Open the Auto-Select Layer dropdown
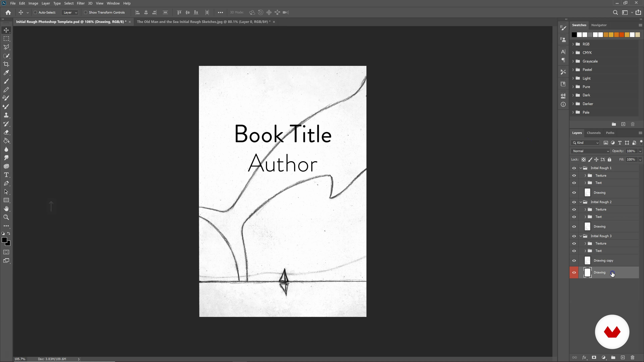This screenshot has height=362, width=644. coord(70,13)
